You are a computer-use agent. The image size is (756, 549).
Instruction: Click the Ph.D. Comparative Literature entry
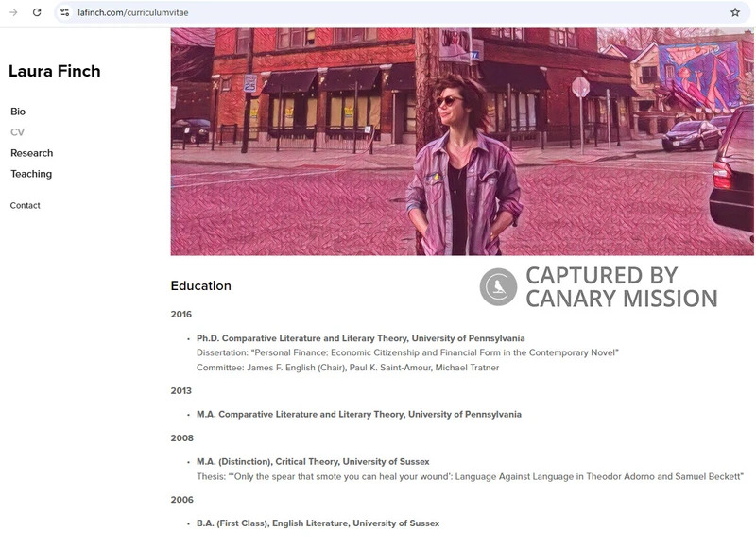[361, 338]
